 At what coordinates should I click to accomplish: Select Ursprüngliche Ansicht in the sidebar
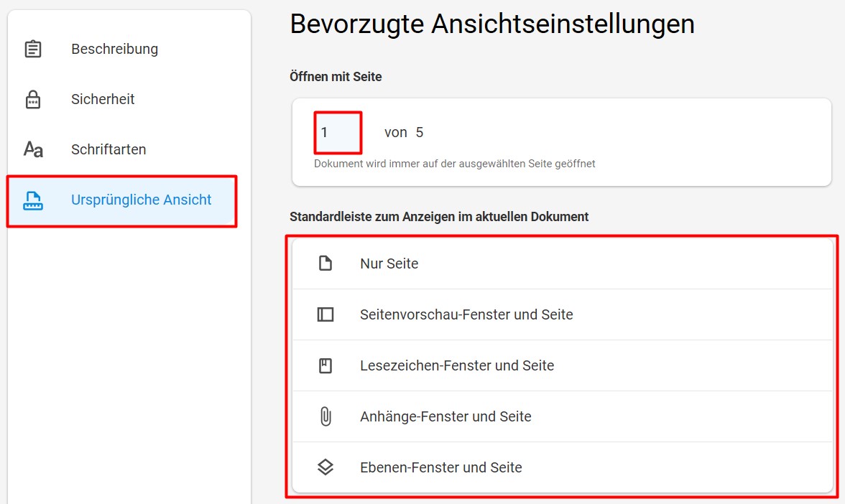pos(122,200)
